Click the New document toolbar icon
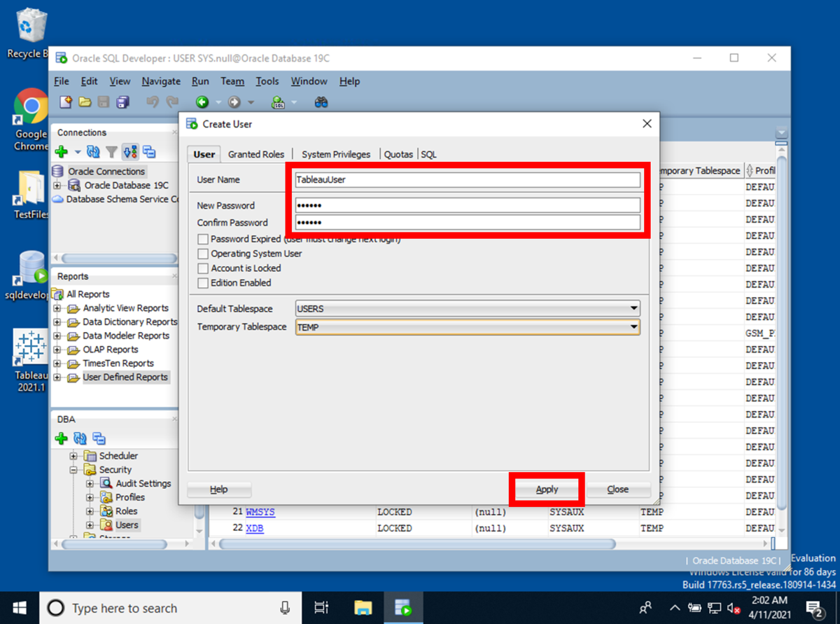 [x=66, y=102]
